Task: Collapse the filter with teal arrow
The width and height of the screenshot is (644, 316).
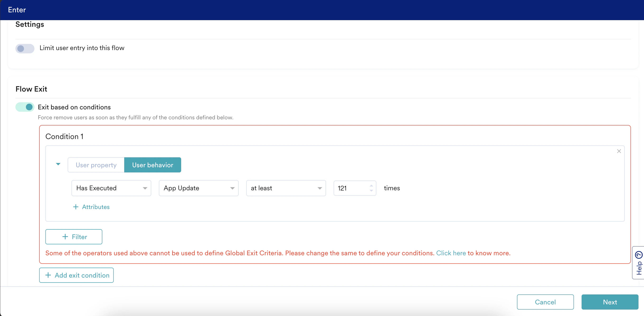Action: (58, 164)
